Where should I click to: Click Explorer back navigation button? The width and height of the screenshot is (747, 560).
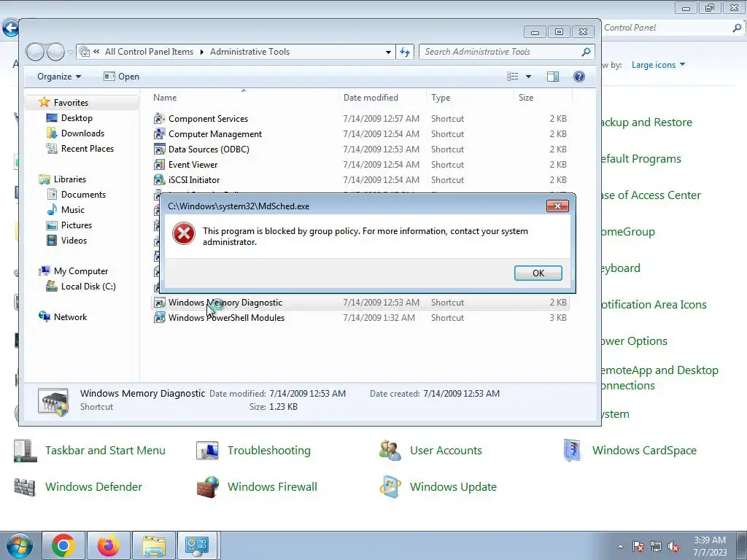tap(34, 52)
